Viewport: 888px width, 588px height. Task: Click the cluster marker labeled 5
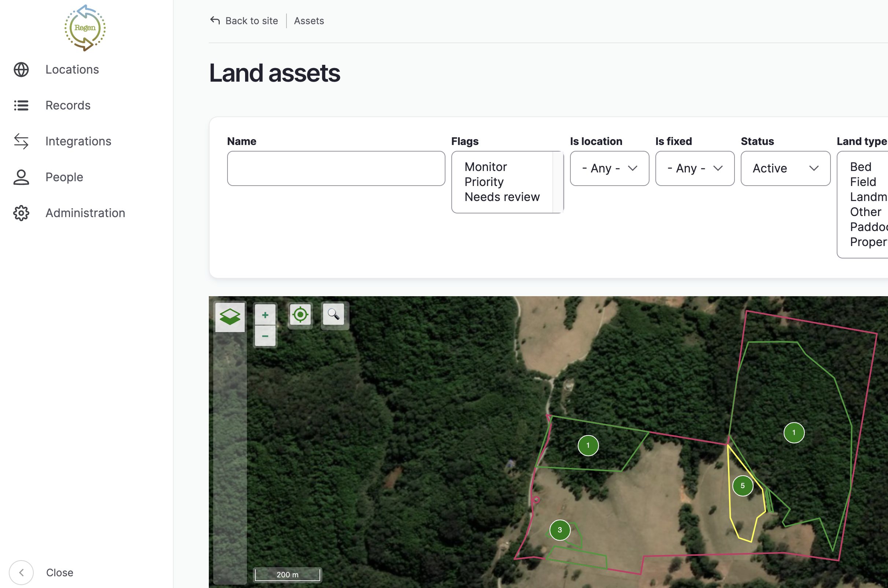coord(743,485)
